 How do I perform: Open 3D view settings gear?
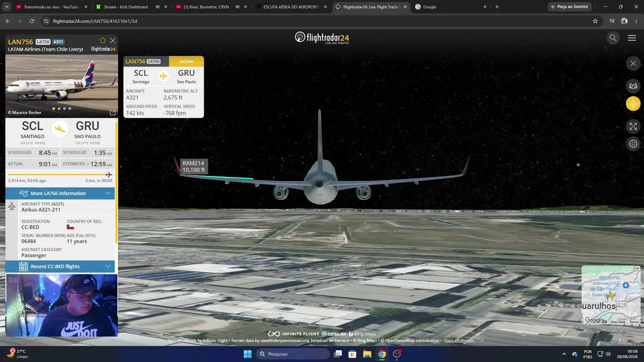(633, 144)
